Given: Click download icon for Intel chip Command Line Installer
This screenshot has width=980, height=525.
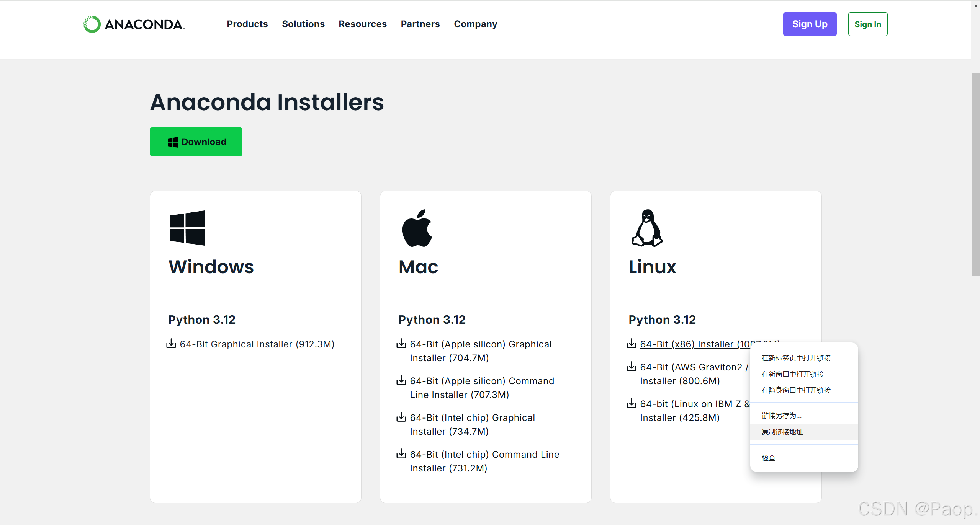Looking at the screenshot, I should tap(401, 454).
